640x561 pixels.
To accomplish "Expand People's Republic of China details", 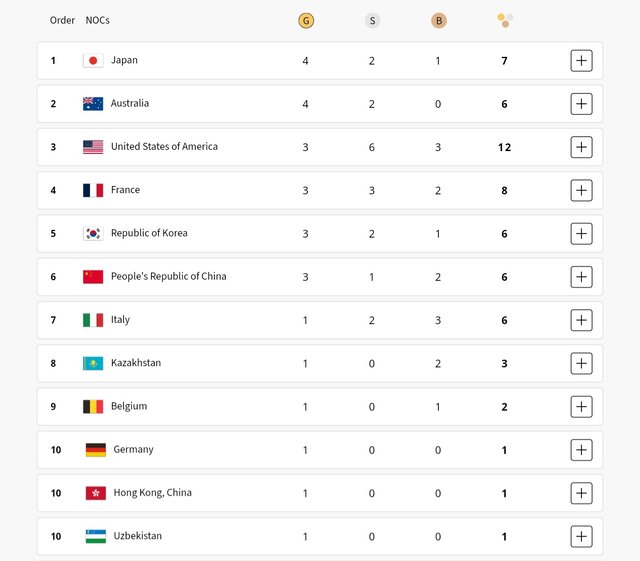I will coord(581,277).
